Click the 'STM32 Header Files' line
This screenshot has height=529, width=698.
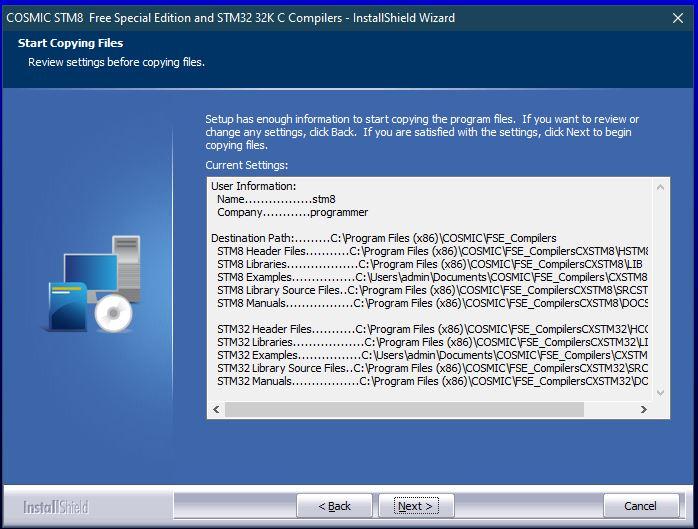click(432, 329)
